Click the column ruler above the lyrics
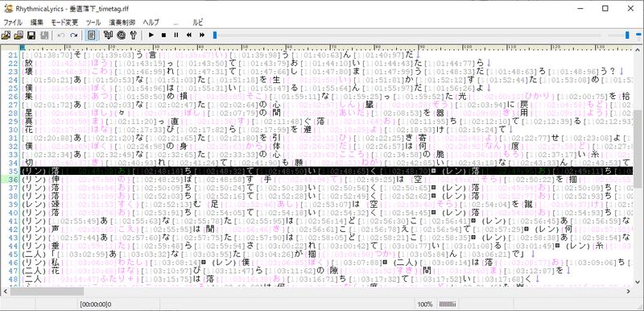Screen dimensions: 644x311 [x=327, y=48]
